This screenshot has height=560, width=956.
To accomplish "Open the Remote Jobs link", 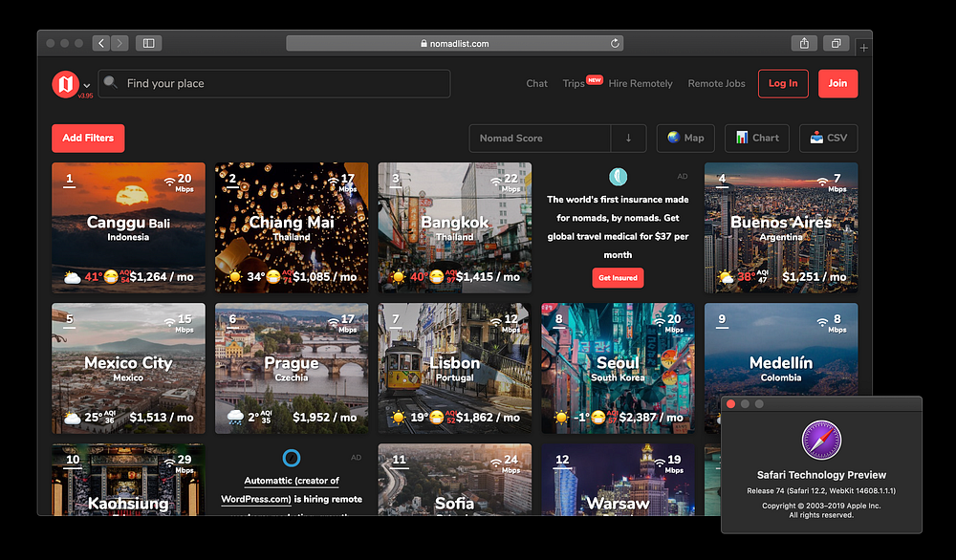I will click(716, 83).
